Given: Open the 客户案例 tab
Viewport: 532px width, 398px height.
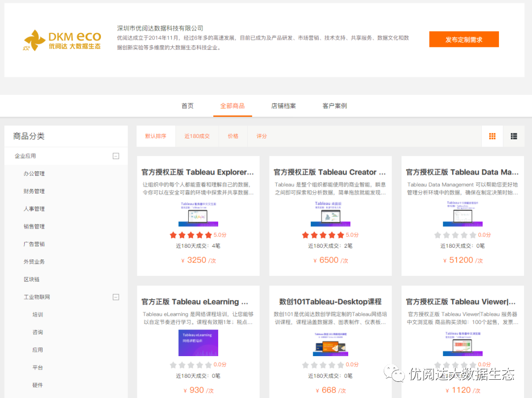Looking at the screenshot, I should 335,106.
